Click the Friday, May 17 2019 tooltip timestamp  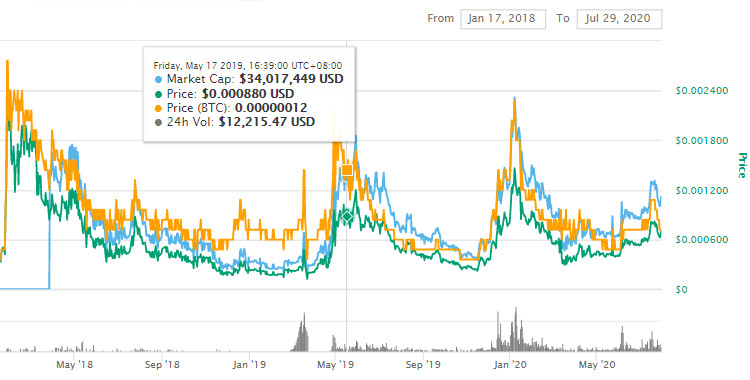[248, 66]
